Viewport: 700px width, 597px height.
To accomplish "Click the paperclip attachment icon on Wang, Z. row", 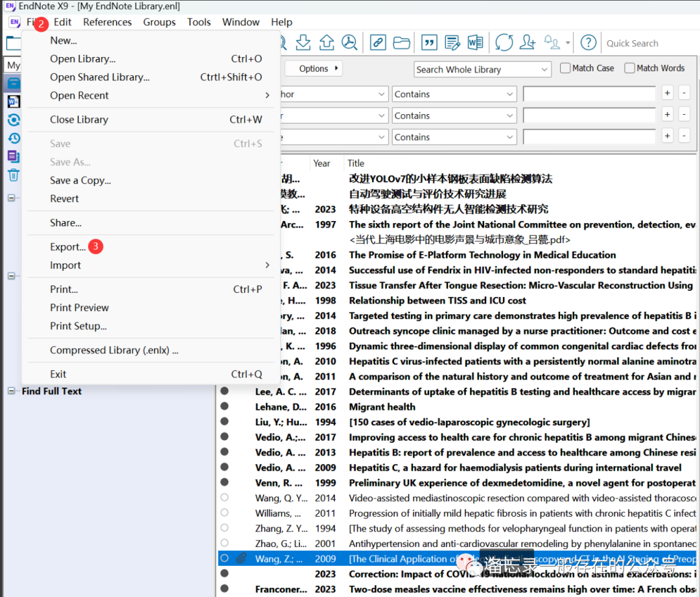I will [241, 558].
